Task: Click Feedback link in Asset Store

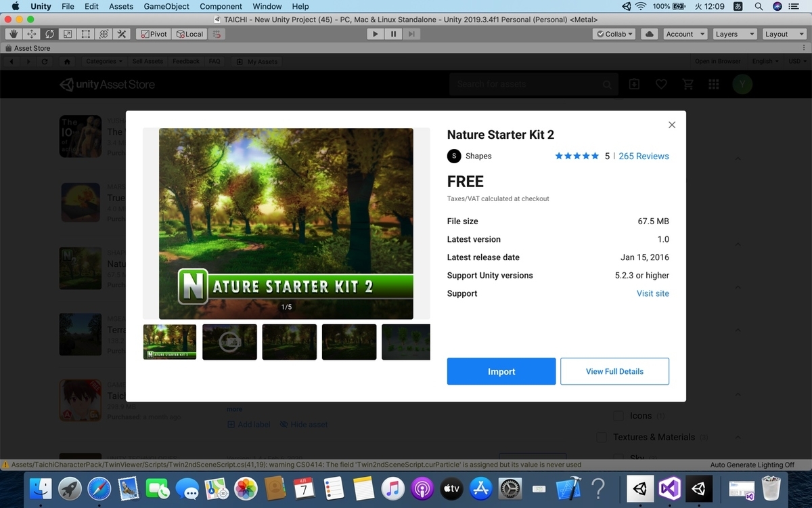Action: point(186,62)
